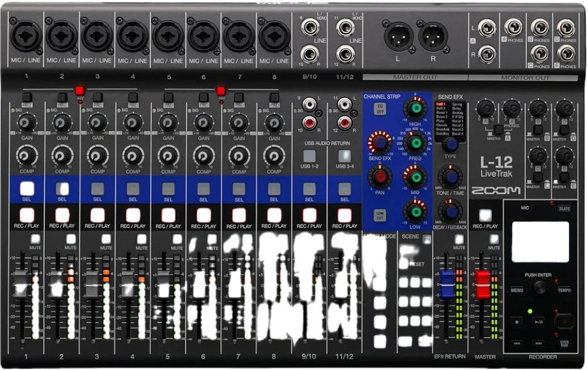Image resolution: width=588 pixels, height=370 pixels.
Task: Enable the LOW CUT button
Action: (x=380, y=215)
